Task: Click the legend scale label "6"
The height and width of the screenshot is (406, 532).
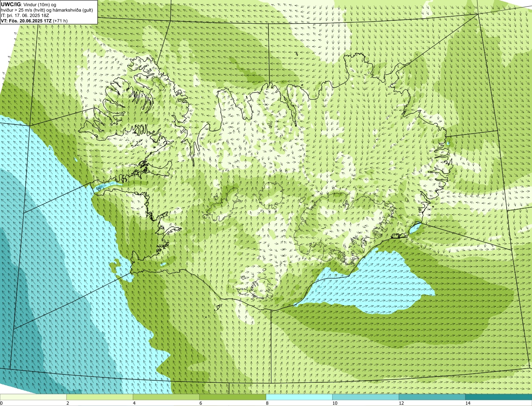Action: [200, 403]
